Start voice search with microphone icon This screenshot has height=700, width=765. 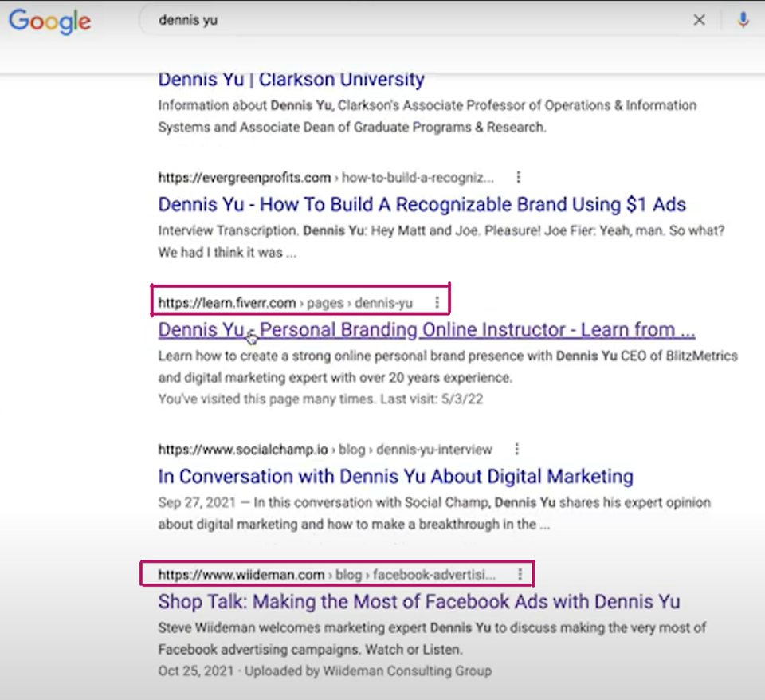(743, 20)
